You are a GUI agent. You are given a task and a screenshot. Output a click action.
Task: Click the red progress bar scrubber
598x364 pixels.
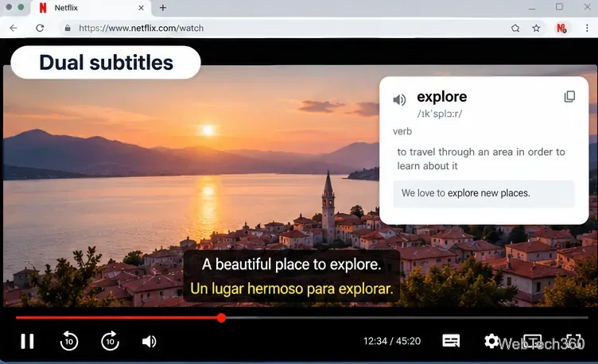(221, 317)
